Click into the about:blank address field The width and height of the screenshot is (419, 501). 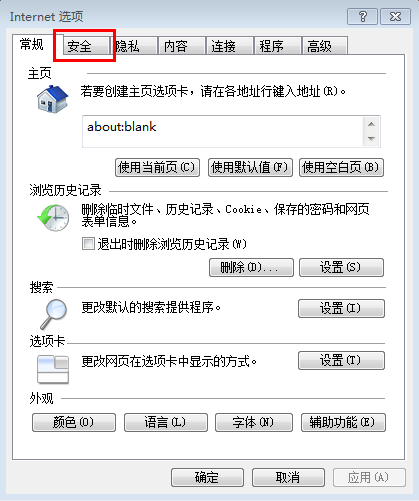[223, 131]
